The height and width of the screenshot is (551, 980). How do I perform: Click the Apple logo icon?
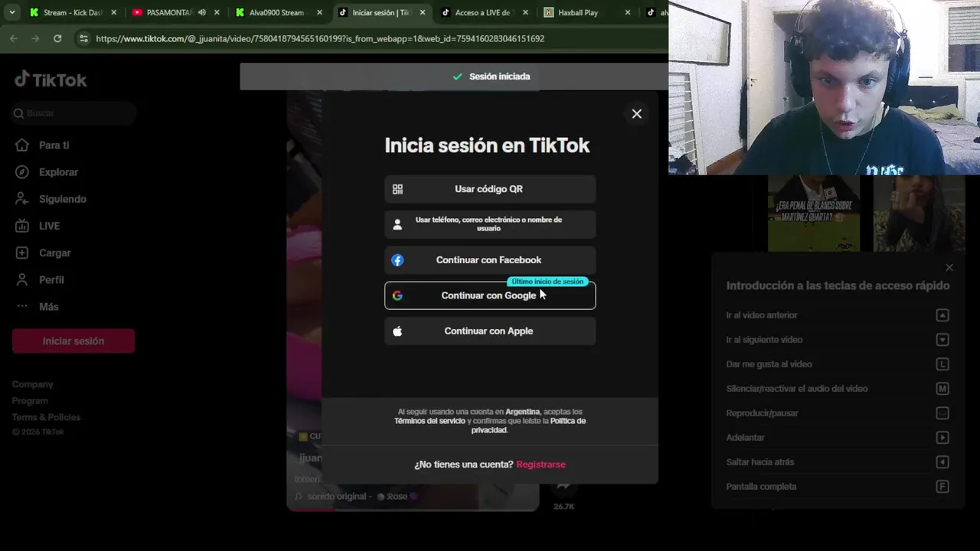[x=397, y=331]
